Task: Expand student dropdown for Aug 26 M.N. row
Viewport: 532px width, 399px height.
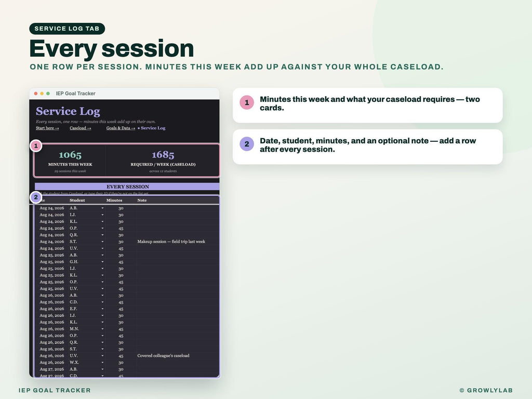Action: [102, 329]
